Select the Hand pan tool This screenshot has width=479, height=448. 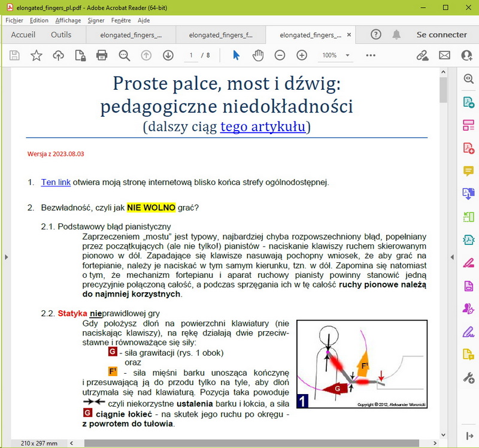[x=257, y=55]
